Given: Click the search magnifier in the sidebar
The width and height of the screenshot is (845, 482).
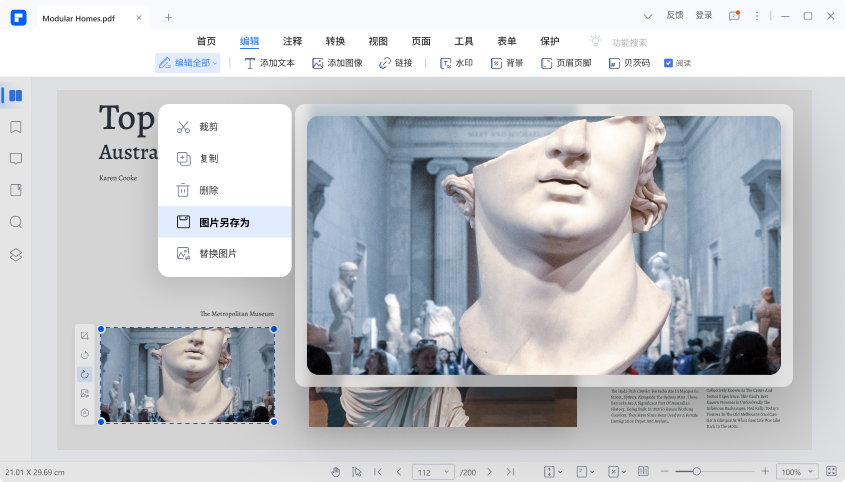Looking at the screenshot, I should (x=15, y=222).
